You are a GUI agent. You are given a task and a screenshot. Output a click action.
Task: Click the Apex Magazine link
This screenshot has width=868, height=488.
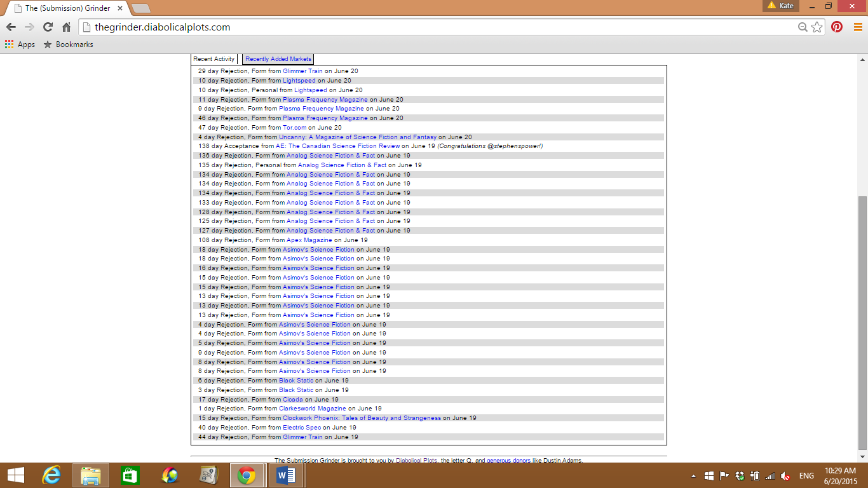(x=309, y=240)
